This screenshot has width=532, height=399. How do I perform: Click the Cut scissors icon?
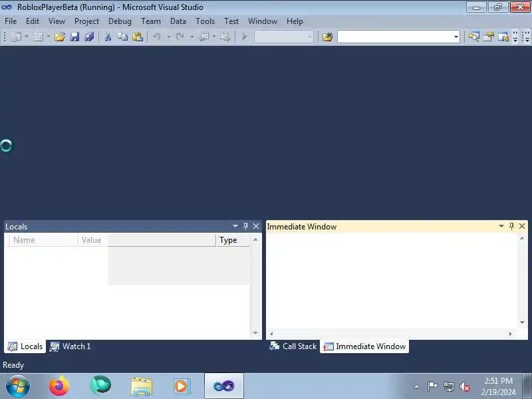(x=108, y=37)
